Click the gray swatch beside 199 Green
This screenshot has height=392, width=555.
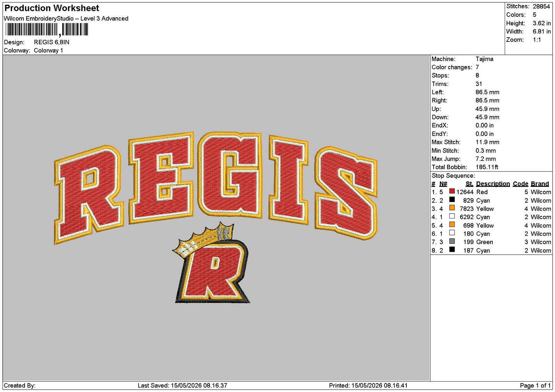452,241
